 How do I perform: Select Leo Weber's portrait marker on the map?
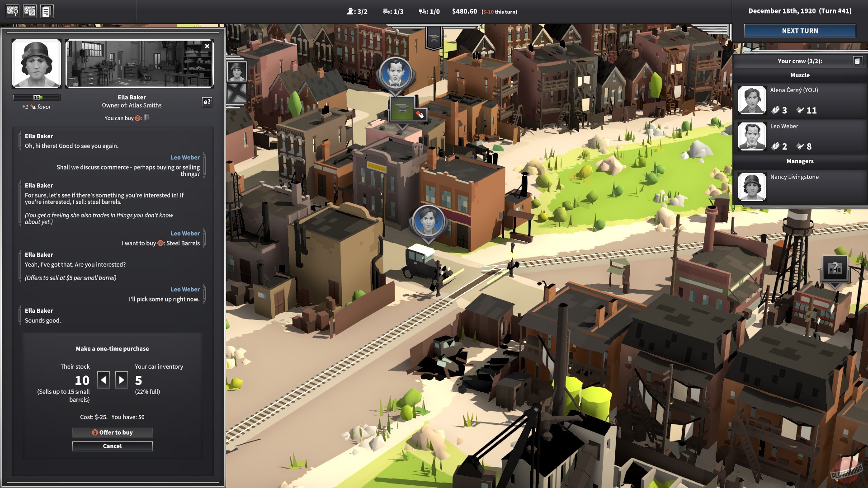(x=396, y=72)
